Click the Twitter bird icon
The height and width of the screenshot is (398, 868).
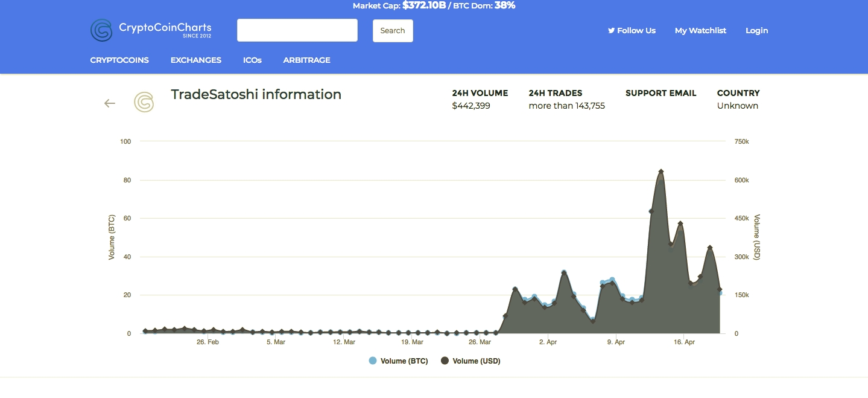[611, 30]
